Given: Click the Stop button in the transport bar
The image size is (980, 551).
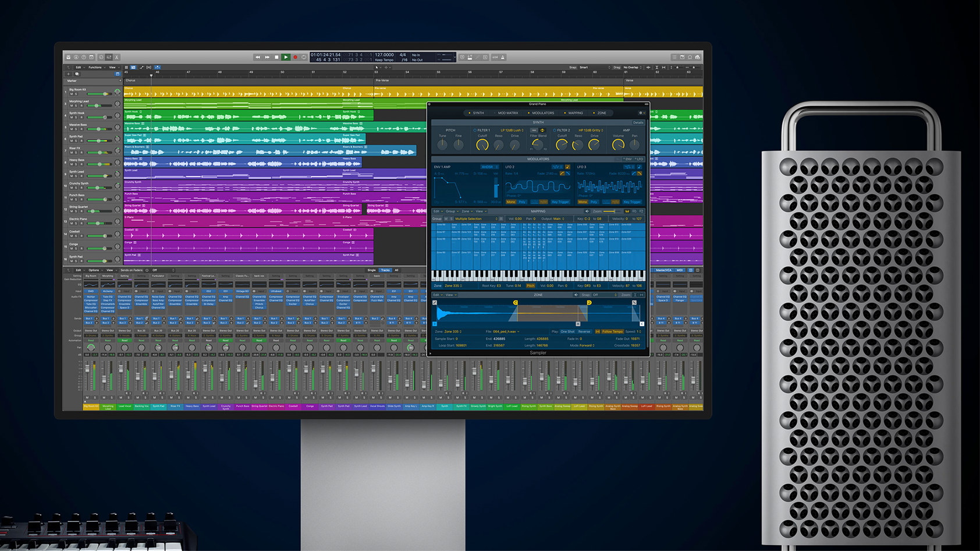Looking at the screenshot, I should tap(276, 56).
